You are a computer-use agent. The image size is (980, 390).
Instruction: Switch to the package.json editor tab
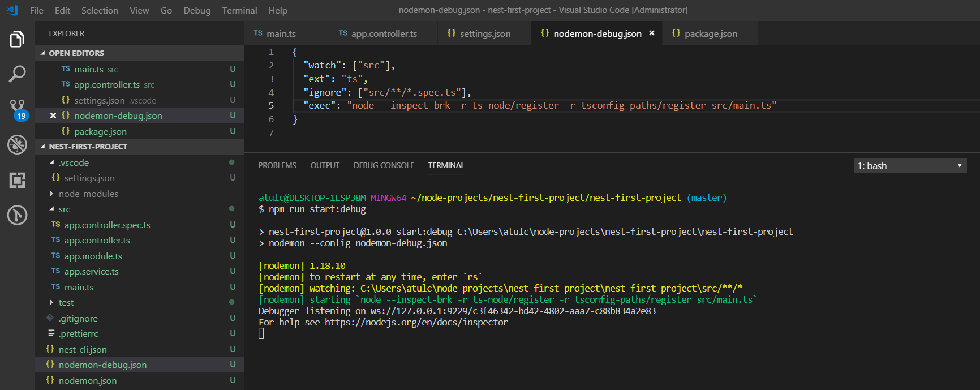tap(711, 33)
